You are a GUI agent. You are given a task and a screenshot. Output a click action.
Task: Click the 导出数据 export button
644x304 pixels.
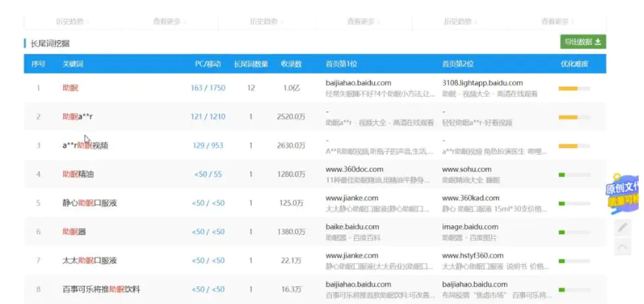coord(583,42)
